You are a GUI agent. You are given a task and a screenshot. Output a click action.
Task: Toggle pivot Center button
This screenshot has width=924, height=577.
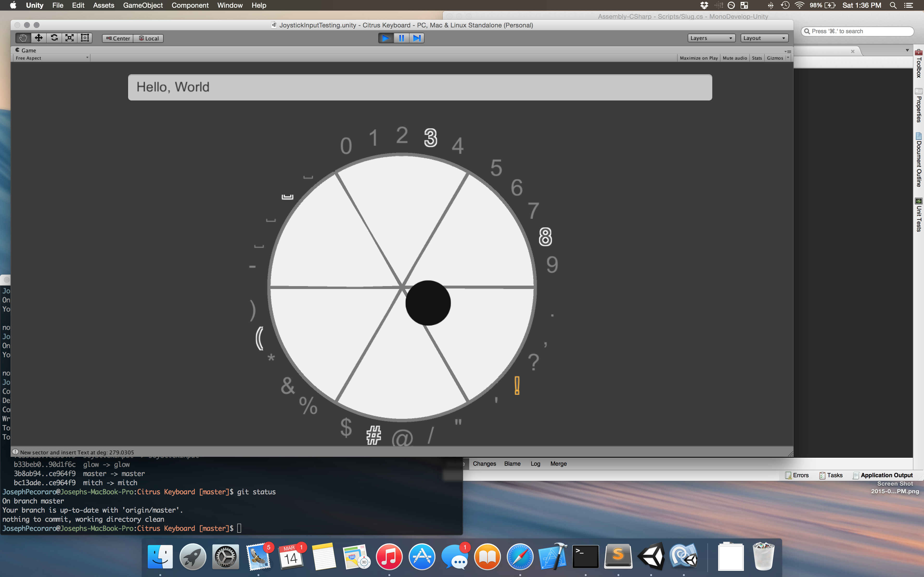(118, 38)
